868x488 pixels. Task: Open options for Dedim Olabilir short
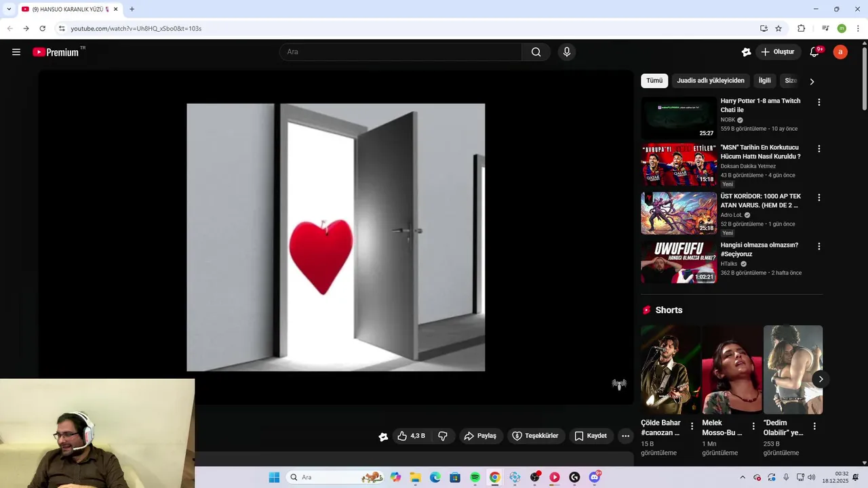[x=814, y=426]
